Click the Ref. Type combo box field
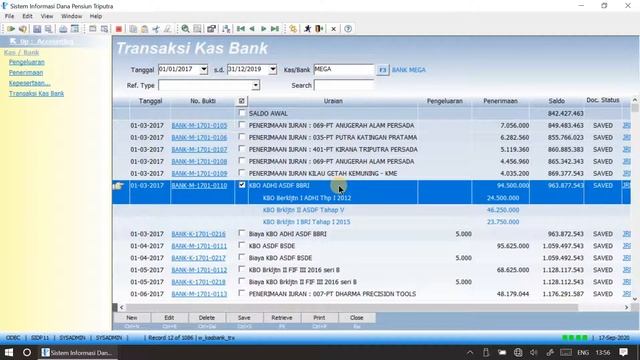Image resolution: width=640 pixels, height=360 pixels. (x=209, y=85)
